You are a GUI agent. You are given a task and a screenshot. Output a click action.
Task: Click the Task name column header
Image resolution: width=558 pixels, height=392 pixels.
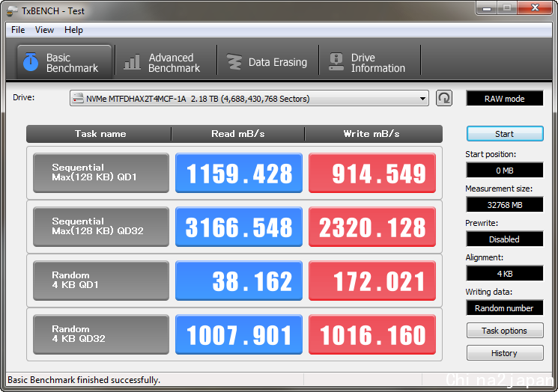pos(100,134)
